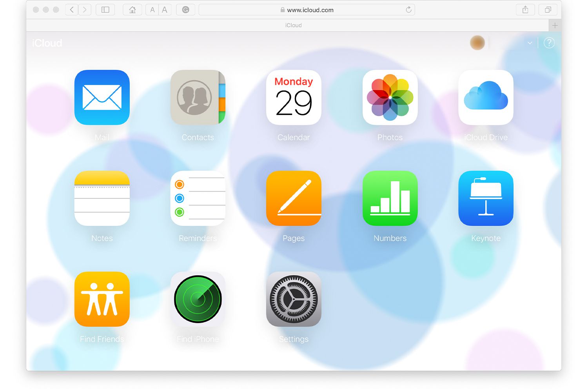Open the Settings gear icon
The image size is (588, 392).
coord(294,299)
